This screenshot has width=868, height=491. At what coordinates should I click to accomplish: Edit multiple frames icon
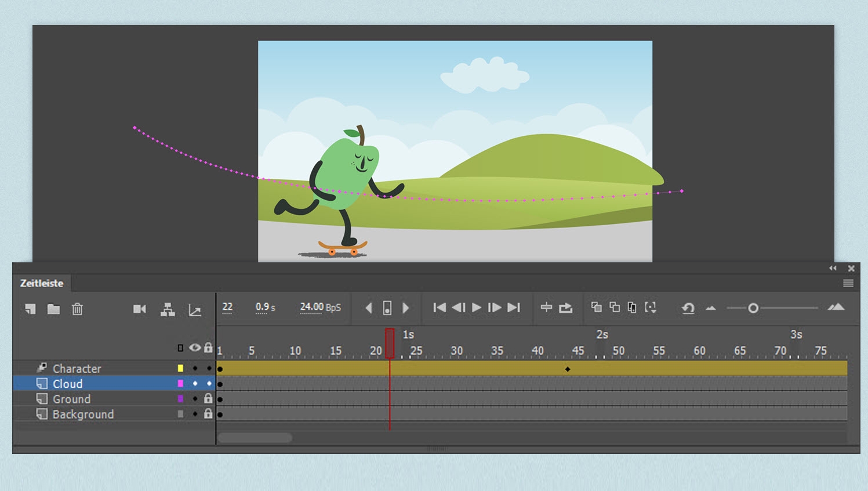coord(632,308)
